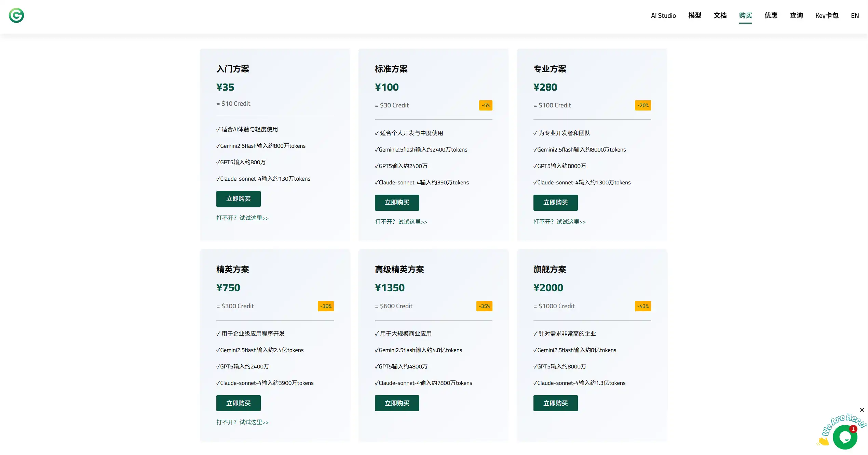Open the Key卡包 page

pos(827,15)
